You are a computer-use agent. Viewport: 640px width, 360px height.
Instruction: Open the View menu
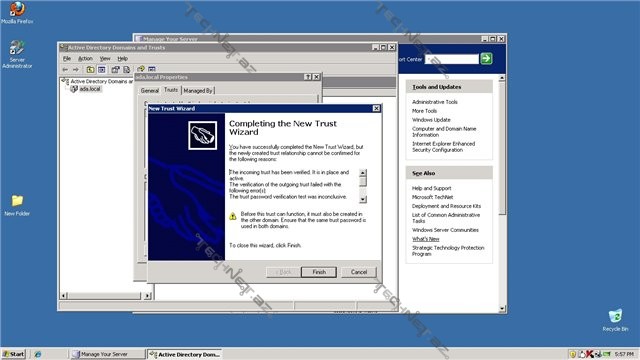pyautogui.click(x=105, y=58)
